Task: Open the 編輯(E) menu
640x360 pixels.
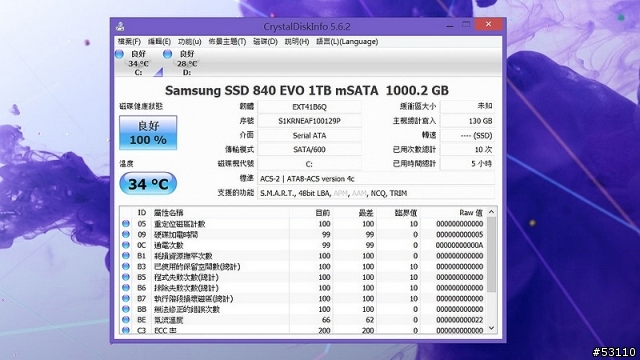Action: coord(159,42)
